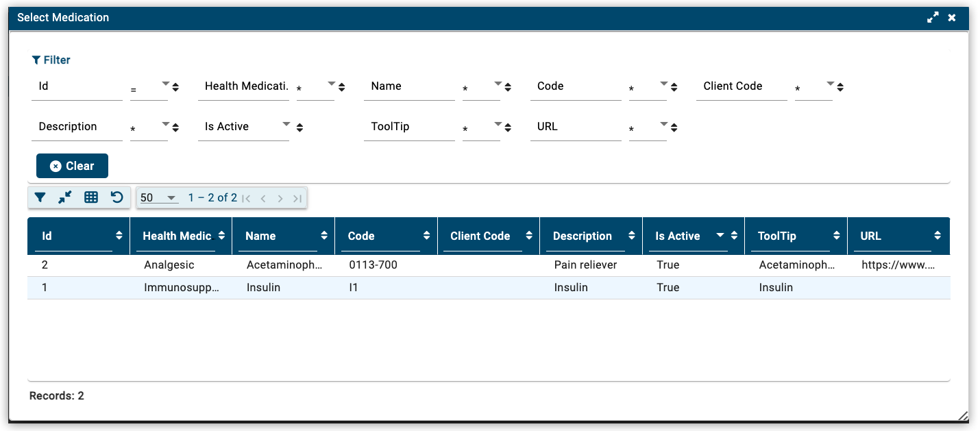
Task: Open the Id filter operator dropdown
Action: coord(165,86)
